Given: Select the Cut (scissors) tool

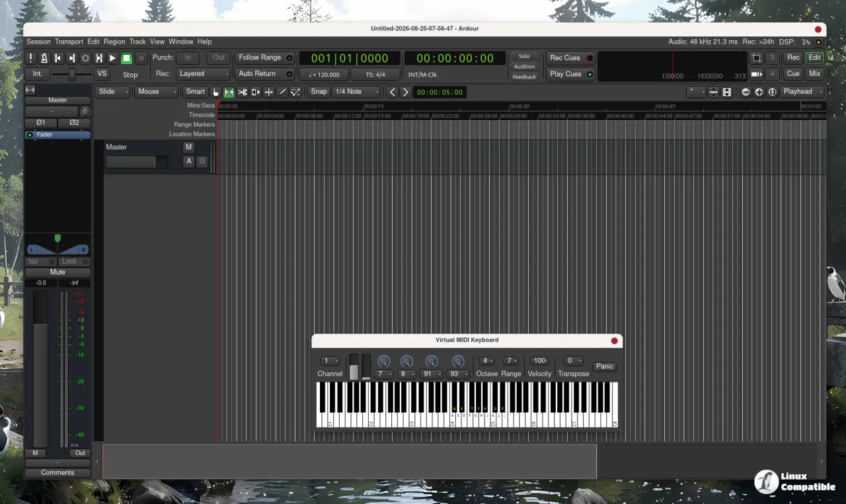Looking at the screenshot, I should coord(243,92).
